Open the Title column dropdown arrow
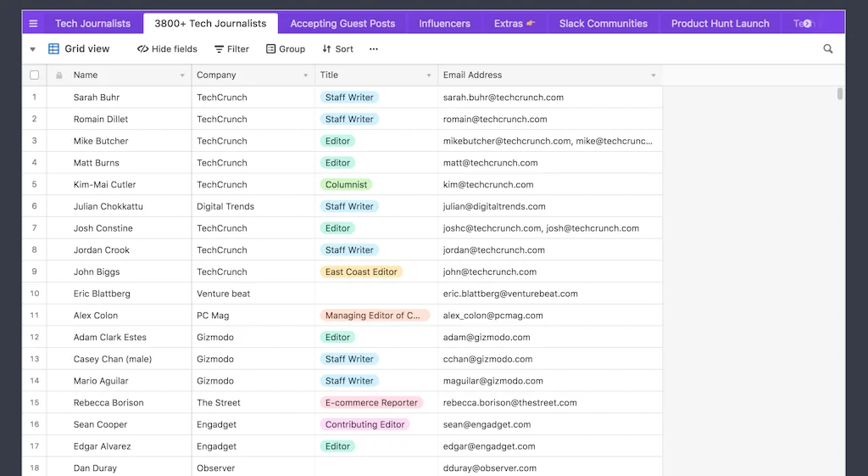Image resolution: width=868 pixels, height=476 pixels. click(x=428, y=76)
